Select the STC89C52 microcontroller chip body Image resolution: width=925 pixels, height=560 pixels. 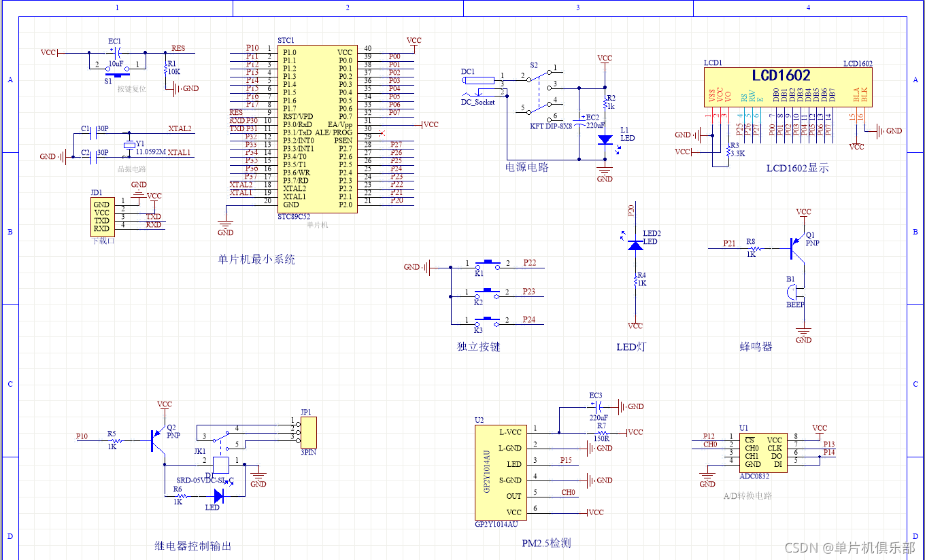(x=317, y=129)
